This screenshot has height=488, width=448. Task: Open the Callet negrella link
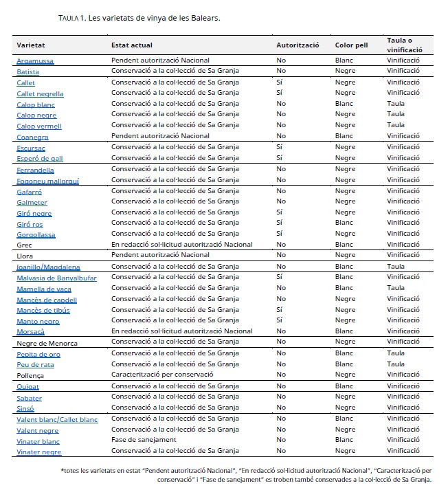pos(40,93)
